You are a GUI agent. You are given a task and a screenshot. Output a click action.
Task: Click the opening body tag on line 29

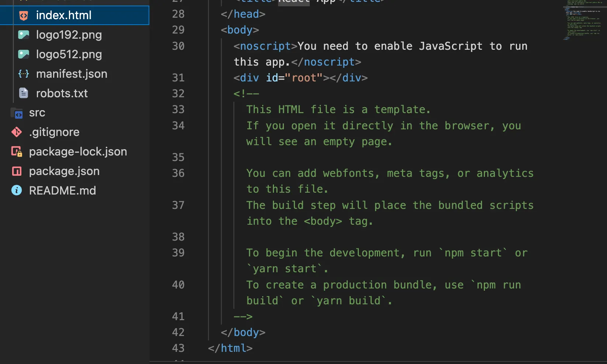click(x=240, y=30)
